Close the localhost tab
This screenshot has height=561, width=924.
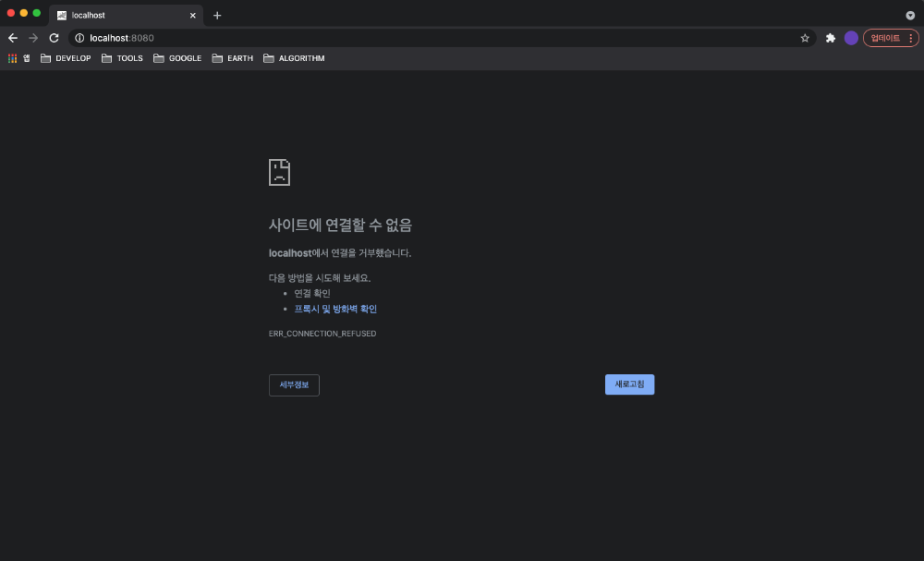pos(193,16)
